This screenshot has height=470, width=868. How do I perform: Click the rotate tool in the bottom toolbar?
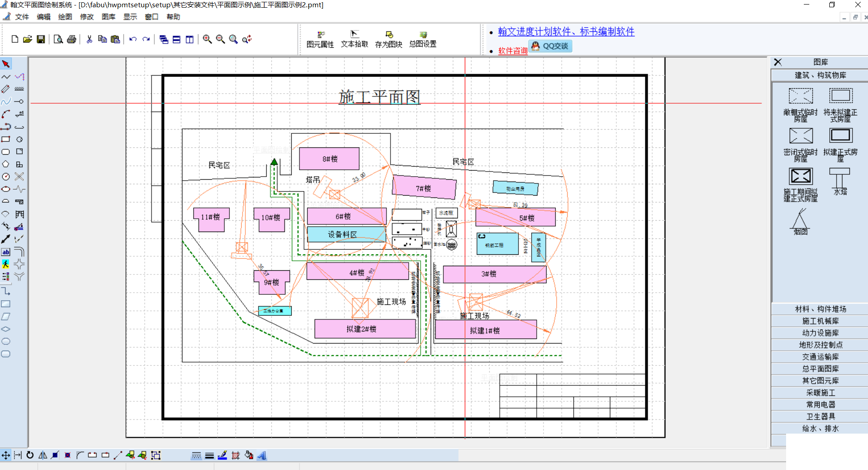[30, 455]
